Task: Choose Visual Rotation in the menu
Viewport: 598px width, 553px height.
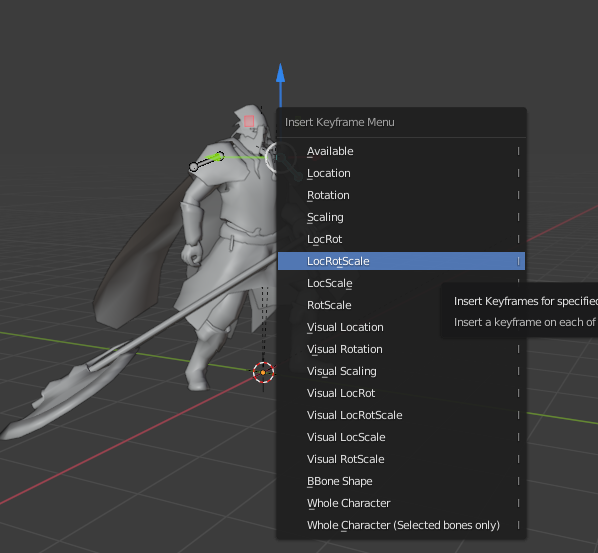Action: [x=401, y=349]
